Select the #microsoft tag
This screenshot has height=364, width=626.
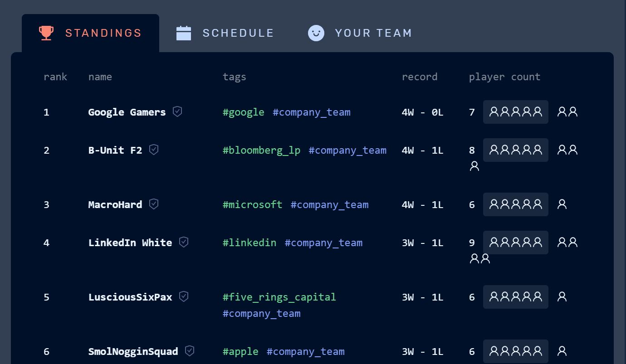tap(253, 205)
